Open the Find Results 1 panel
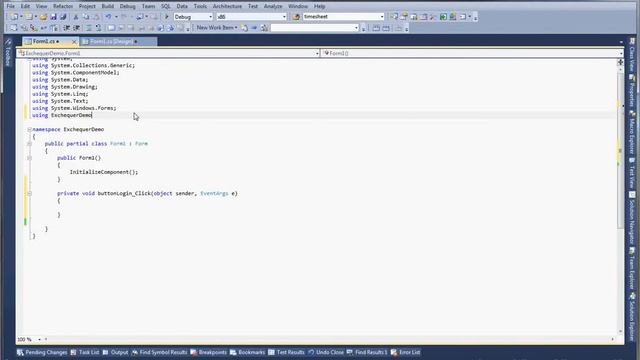This screenshot has width=640, height=360. coord(367,352)
